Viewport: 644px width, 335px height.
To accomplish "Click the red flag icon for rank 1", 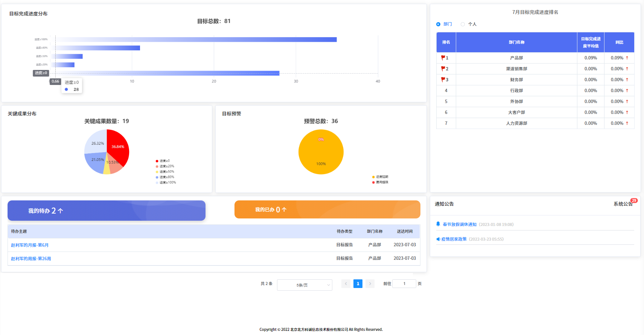I will [443, 58].
